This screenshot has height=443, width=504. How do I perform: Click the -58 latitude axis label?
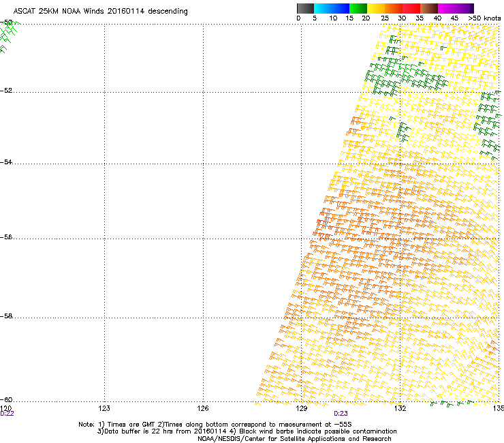coord(6,316)
